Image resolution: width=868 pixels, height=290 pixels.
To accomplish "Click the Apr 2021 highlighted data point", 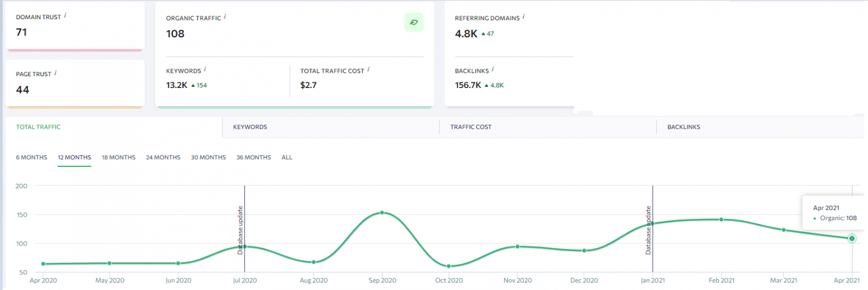I will pos(852,239).
